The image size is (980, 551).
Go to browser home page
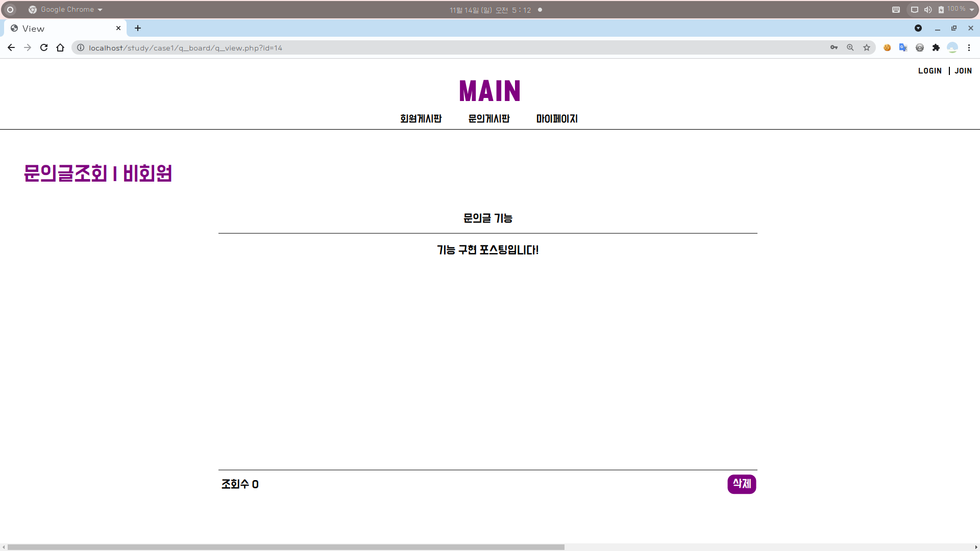click(60, 47)
